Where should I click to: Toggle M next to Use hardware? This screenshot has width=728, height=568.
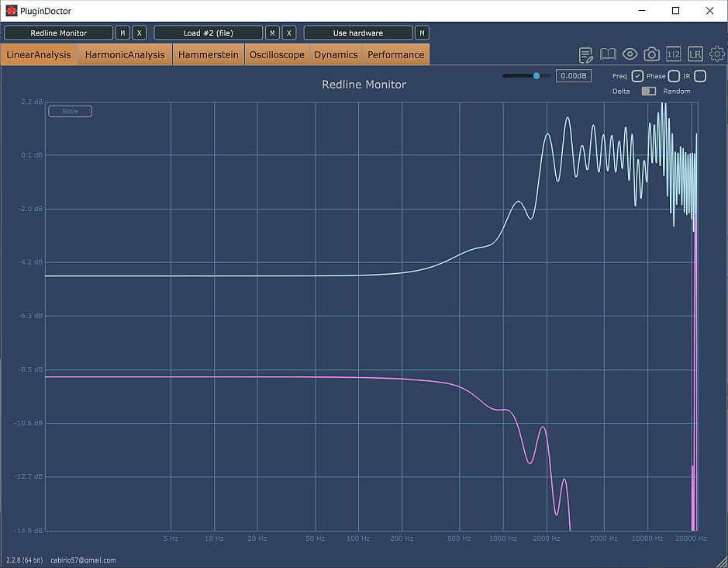click(422, 33)
